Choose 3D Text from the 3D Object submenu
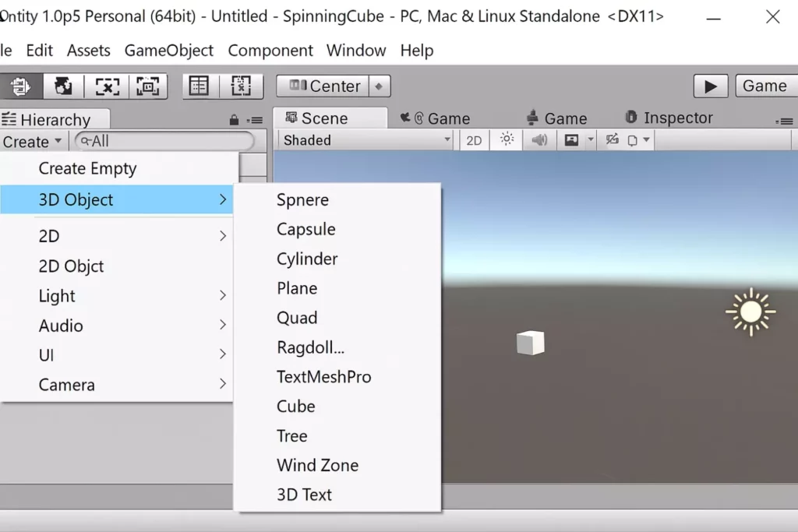The width and height of the screenshot is (798, 532). tap(337, 495)
